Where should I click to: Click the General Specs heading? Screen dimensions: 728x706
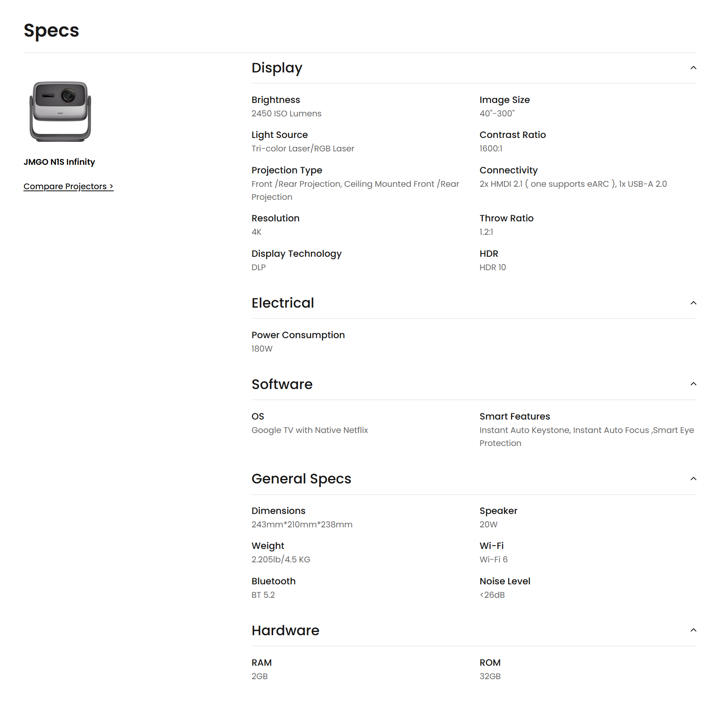pos(301,479)
